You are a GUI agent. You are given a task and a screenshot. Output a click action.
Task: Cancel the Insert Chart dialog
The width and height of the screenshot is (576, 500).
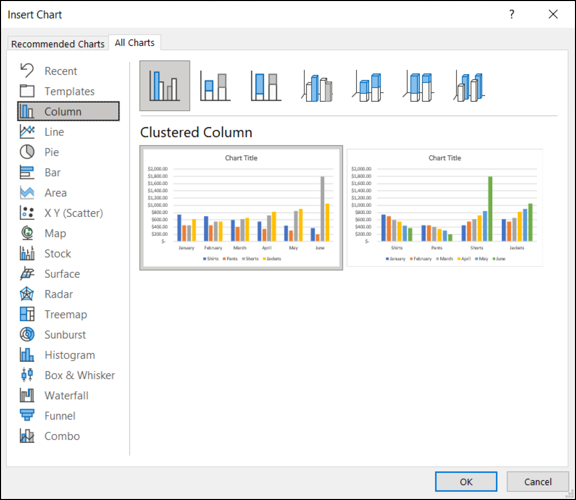click(538, 482)
